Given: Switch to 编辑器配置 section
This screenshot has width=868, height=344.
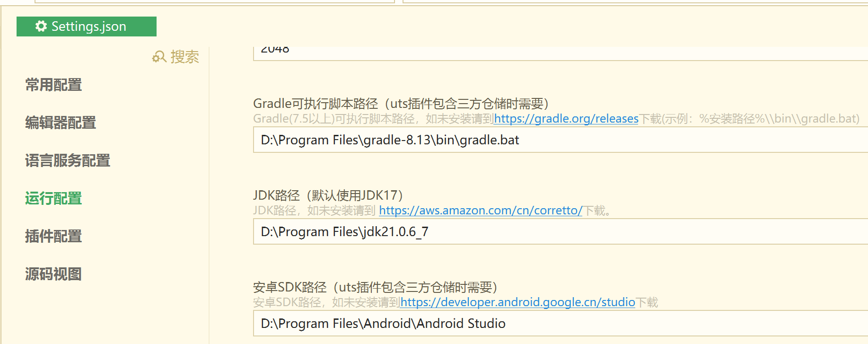Looking at the screenshot, I should [61, 123].
